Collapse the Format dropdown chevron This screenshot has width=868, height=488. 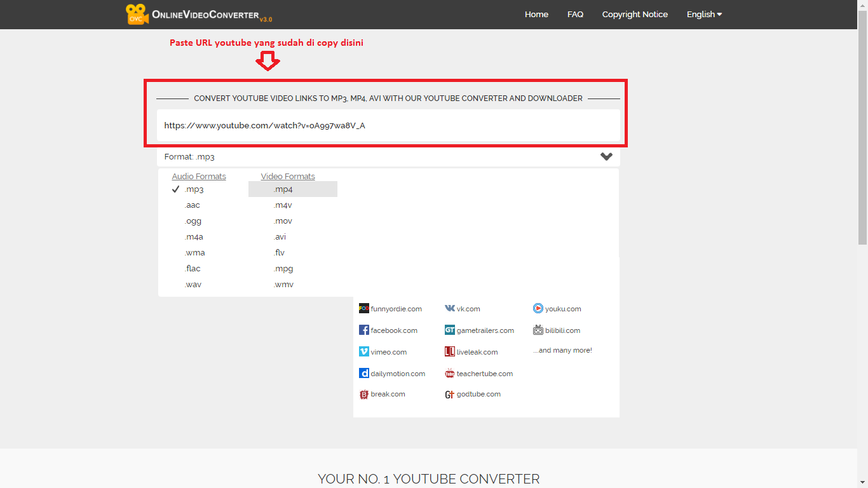(x=606, y=157)
